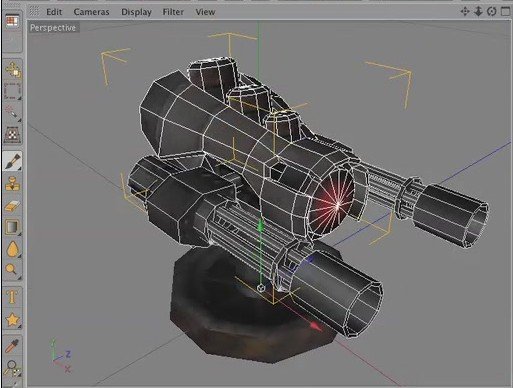The image size is (513, 388).
Task: Select the Eyedropper color picker tool
Action: click(x=12, y=346)
